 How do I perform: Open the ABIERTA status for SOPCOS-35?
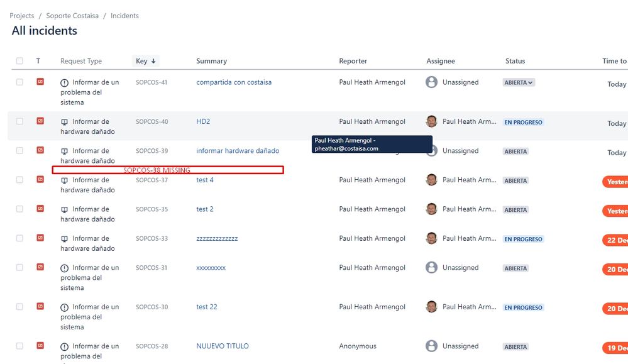tap(515, 210)
